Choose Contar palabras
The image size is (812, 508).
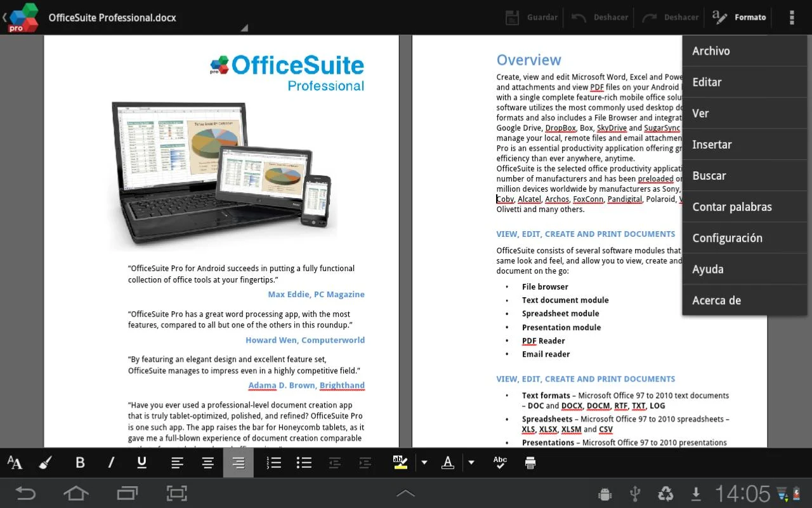click(x=744, y=206)
